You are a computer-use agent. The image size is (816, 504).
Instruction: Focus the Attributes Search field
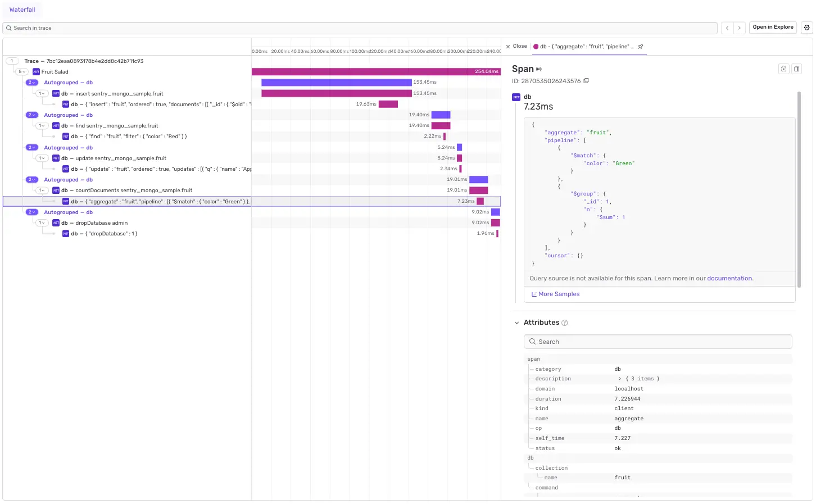[658, 342]
